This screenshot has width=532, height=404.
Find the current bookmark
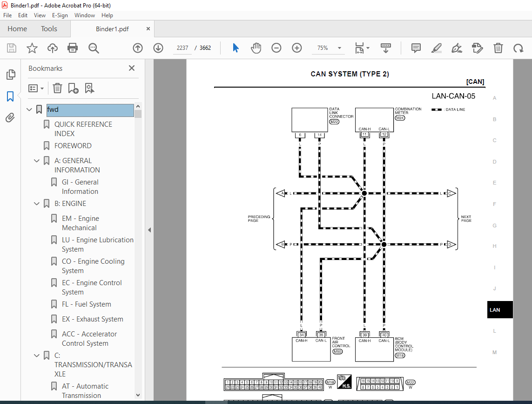coord(89,89)
